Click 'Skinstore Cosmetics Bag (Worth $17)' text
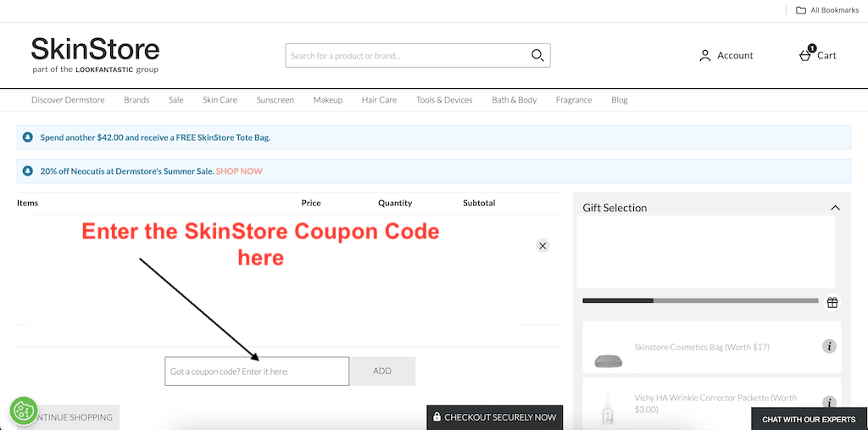 coord(702,347)
